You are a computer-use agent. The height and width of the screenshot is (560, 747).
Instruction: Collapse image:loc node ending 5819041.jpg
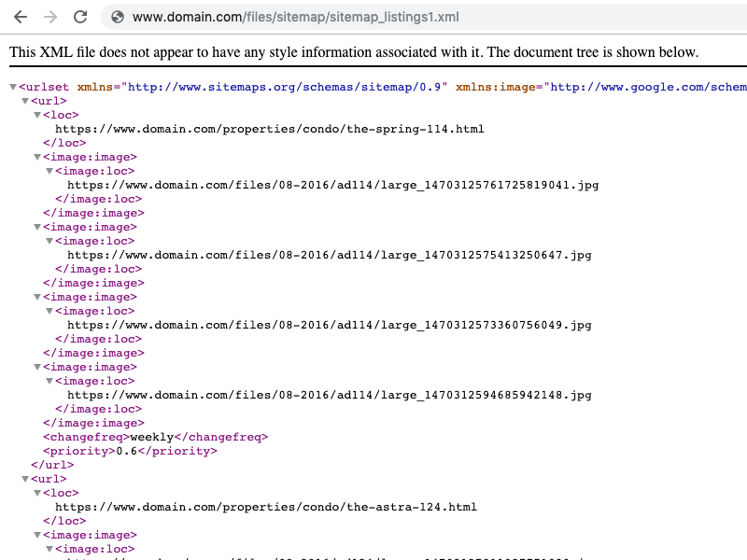point(49,172)
